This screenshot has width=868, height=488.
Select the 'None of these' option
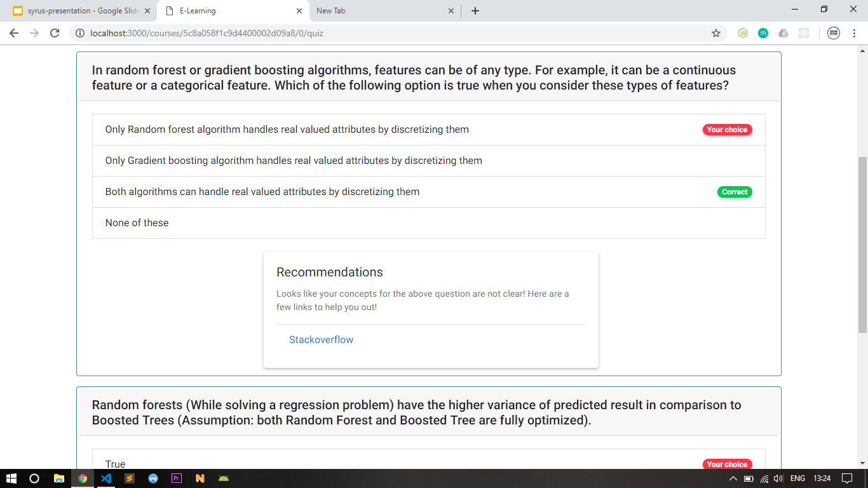[429, 223]
